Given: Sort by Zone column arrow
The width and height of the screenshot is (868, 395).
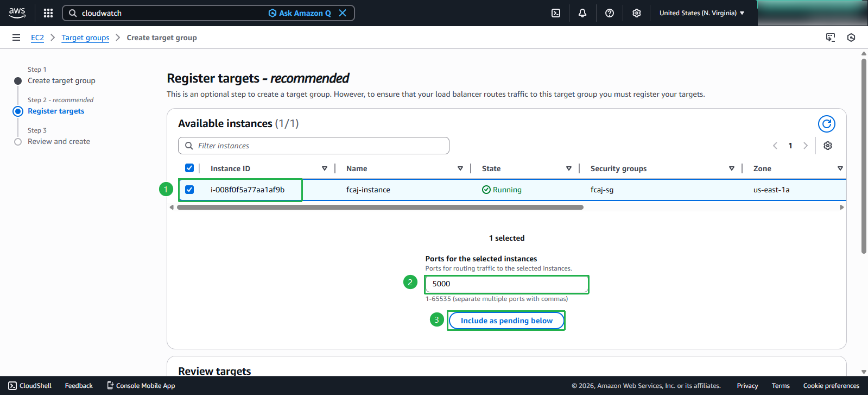Looking at the screenshot, I should [x=840, y=168].
